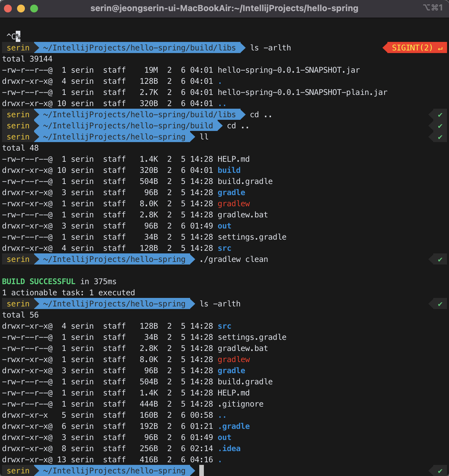The width and height of the screenshot is (449, 476).
Task: Click the path segment ending in hello-spring/build
Action: tap(128, 126)
